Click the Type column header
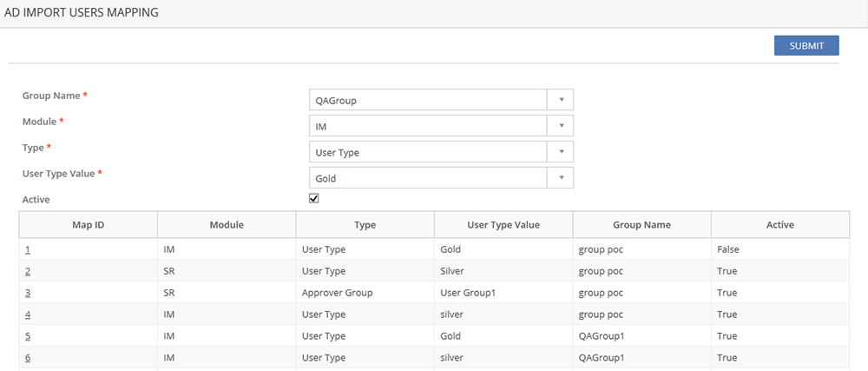The height and width of the screenshot is (371, 868). (x=365, y=225)
